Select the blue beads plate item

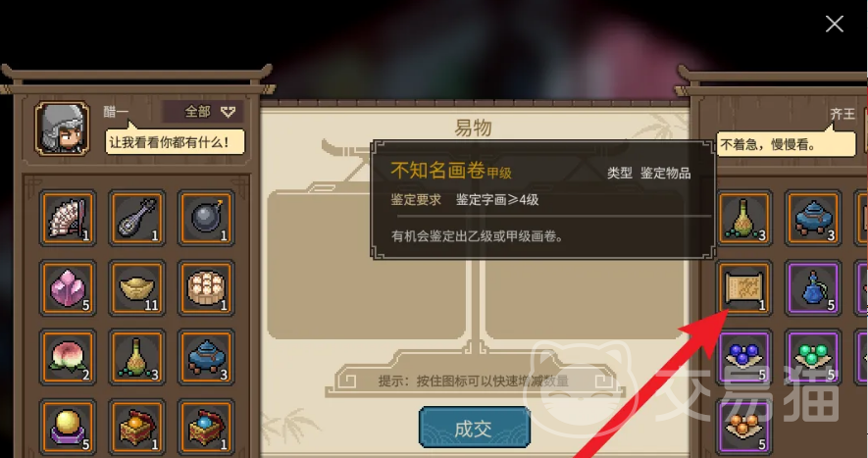[x=744, y=357]
